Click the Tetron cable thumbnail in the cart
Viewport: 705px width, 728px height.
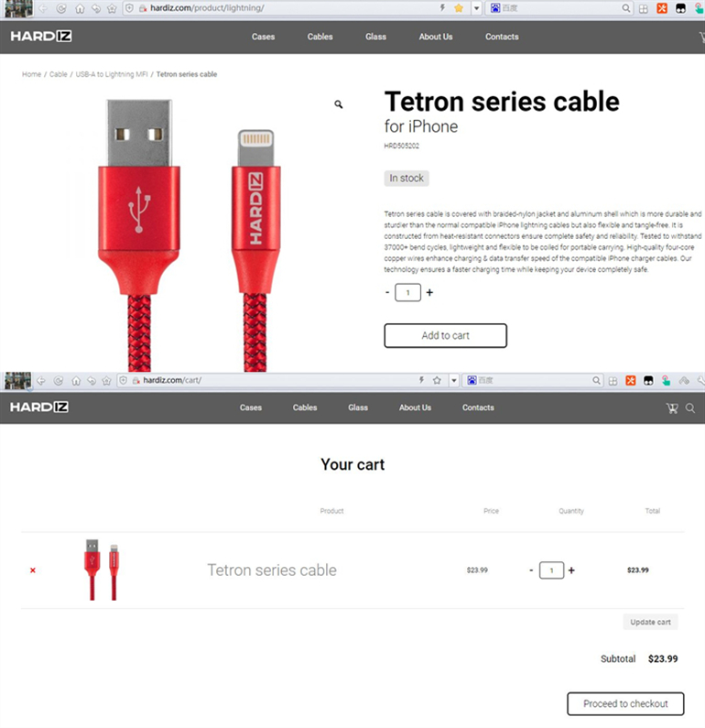[x=102, y=570]
